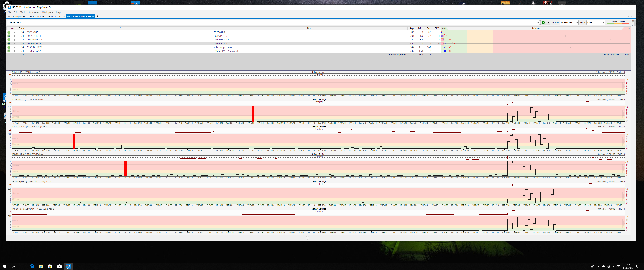Toggle graph icon for hop 1 (192.168.0.1)
Viewport: 644px width, 270px height.
point(14,32)
